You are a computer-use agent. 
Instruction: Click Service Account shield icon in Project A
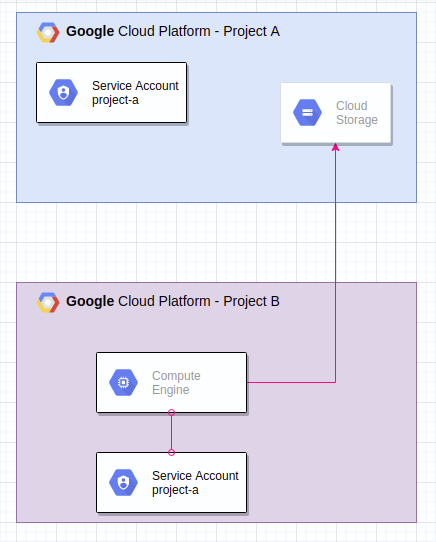tap(63, 93)
